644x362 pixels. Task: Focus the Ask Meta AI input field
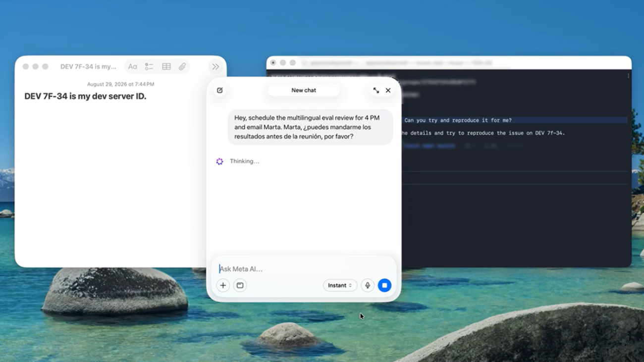[x=304, y=269]
